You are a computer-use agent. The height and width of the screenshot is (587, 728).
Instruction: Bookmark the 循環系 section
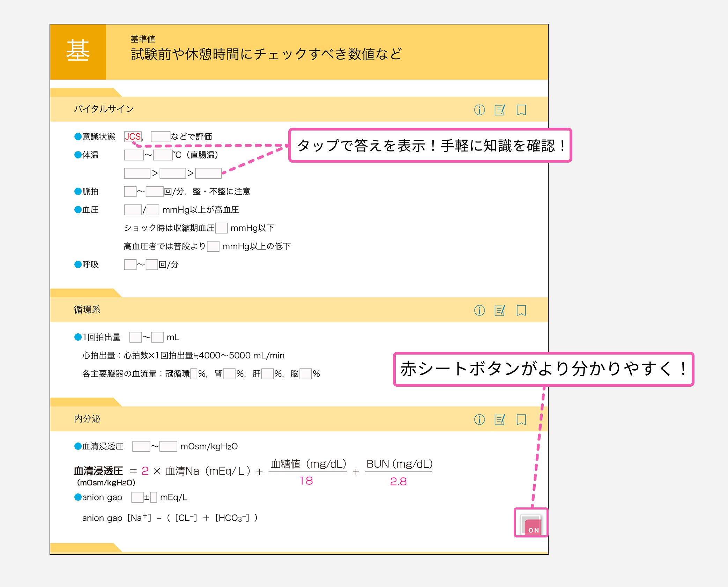click(x=521, y=310)
